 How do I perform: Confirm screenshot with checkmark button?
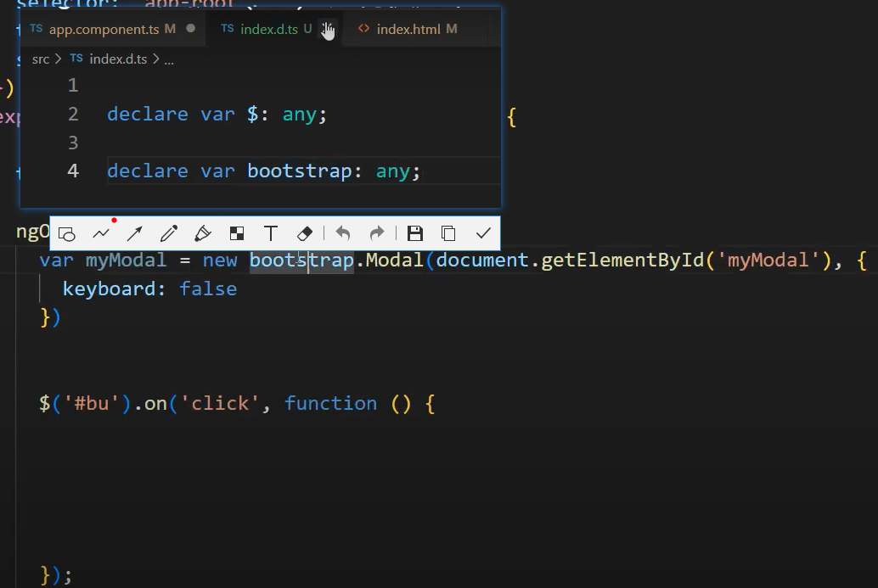(483, 233)
